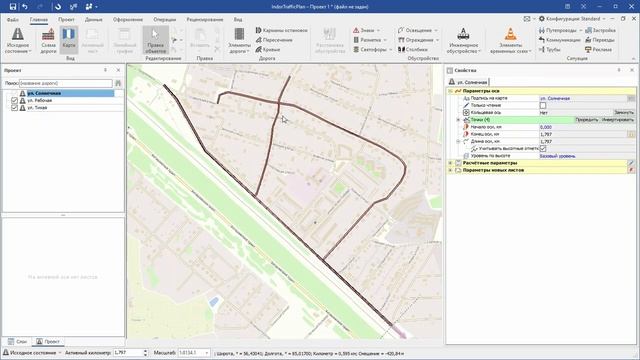
Task: Expand the Расчётные параметры section
Action: pos(451,163)
